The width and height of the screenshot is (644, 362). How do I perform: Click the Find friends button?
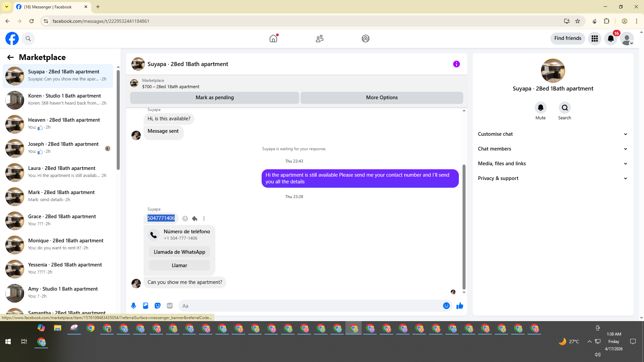(568, 39)
